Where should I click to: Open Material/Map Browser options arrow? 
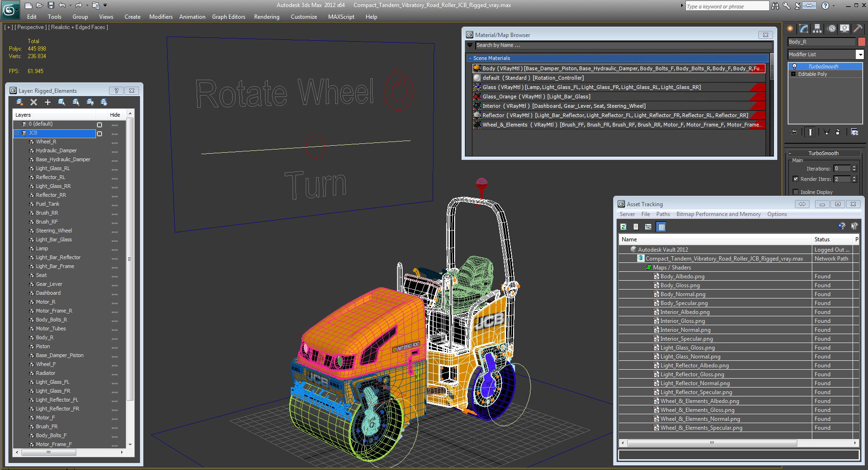pos(470,45)
